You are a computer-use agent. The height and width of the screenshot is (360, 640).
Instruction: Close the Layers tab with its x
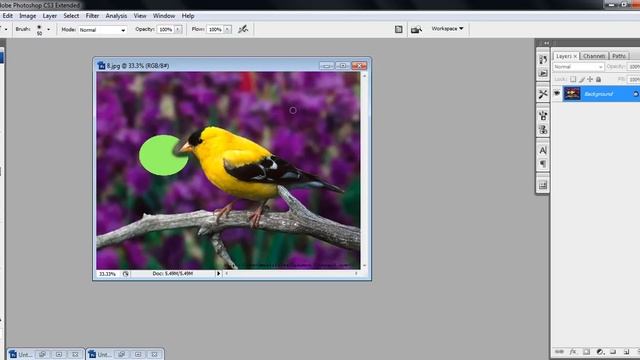pos(575,56)
